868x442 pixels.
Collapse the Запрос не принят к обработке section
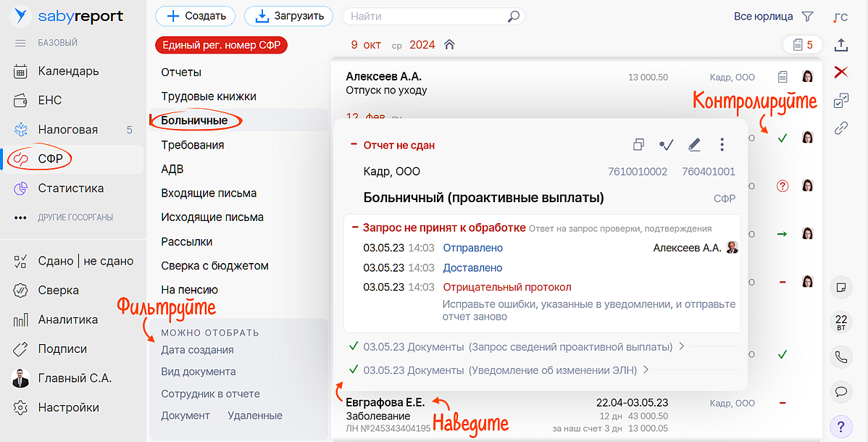(355, 228)
